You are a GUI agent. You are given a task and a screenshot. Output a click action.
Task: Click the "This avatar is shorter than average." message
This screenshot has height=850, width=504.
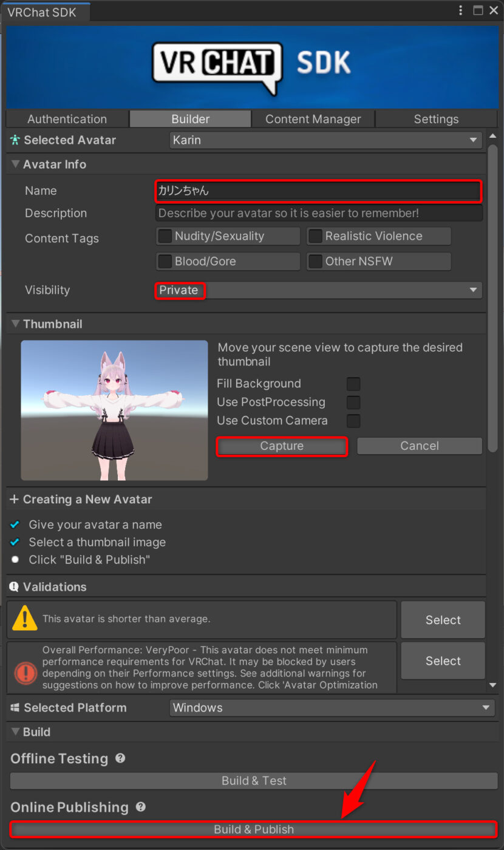(x=126, y=619)
